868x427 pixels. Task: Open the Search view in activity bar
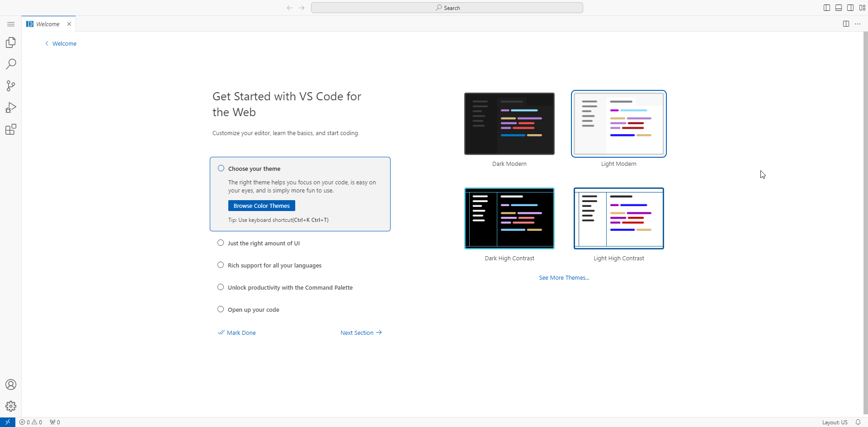coord(11,64)
